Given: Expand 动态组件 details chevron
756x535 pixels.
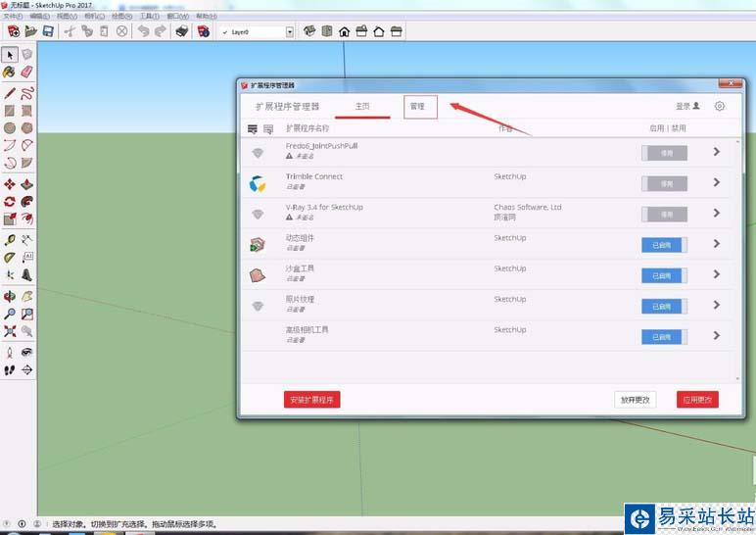Looking at the screenshot, I should point(717,244).
